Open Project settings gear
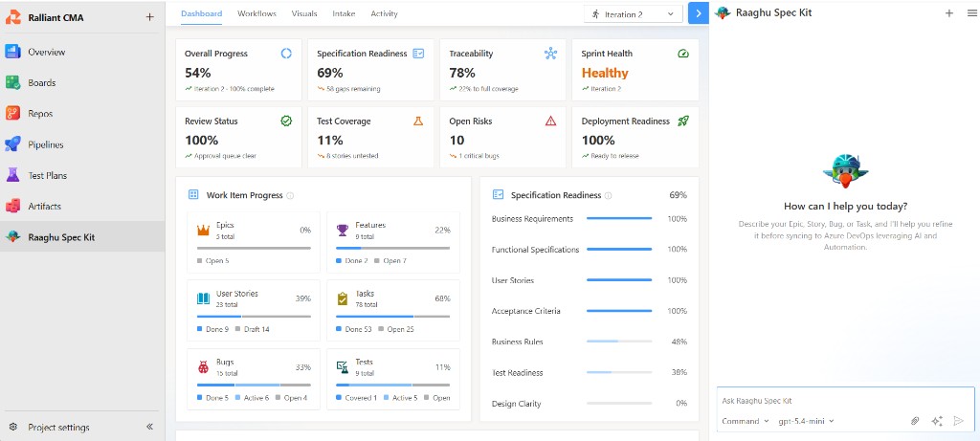The width and height of the screenshot is (980, 441). pyautogui.click(x=13, y=428)
